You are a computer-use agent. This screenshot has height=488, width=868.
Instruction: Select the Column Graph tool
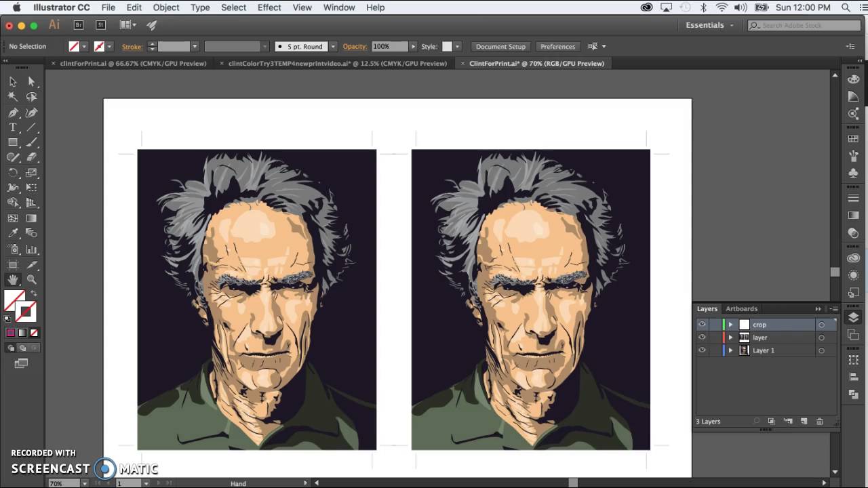click(x=31, y=249)
